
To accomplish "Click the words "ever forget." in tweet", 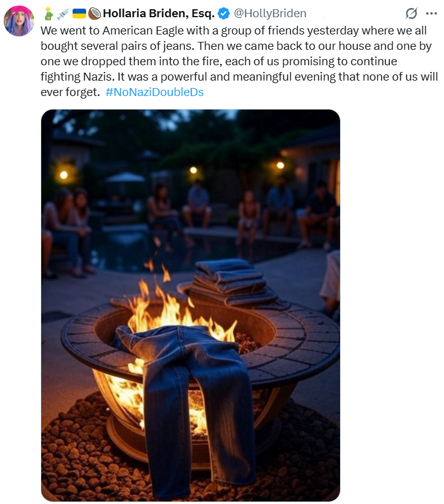I will click(70, 92).
